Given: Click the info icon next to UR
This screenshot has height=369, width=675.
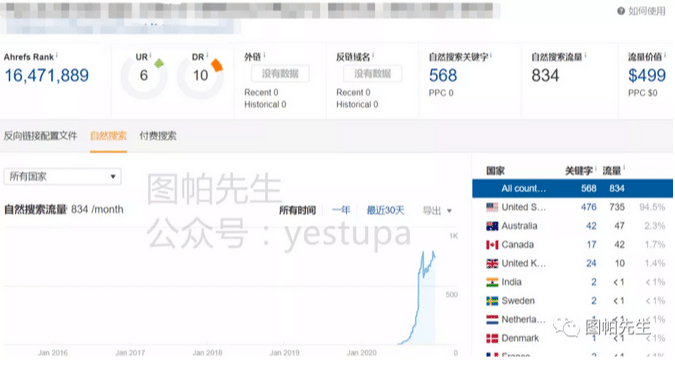Looking at the screenshot, I should pos(150,55).
